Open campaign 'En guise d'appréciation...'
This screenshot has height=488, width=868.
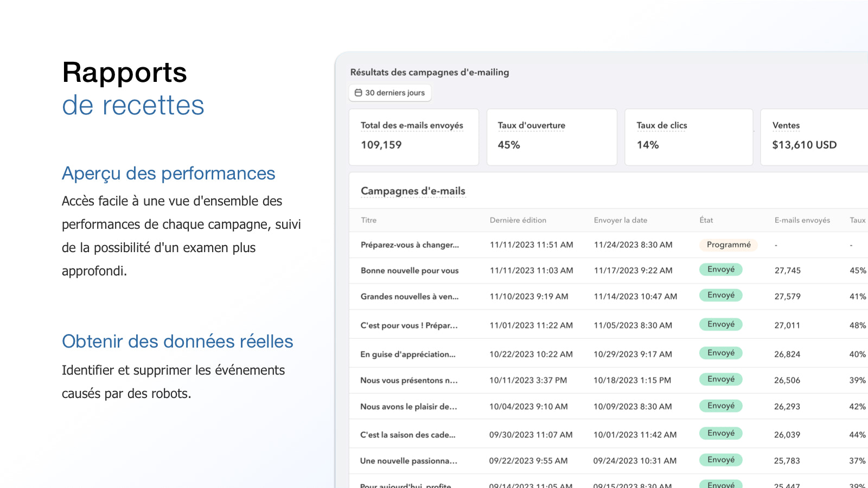point(408,354)
